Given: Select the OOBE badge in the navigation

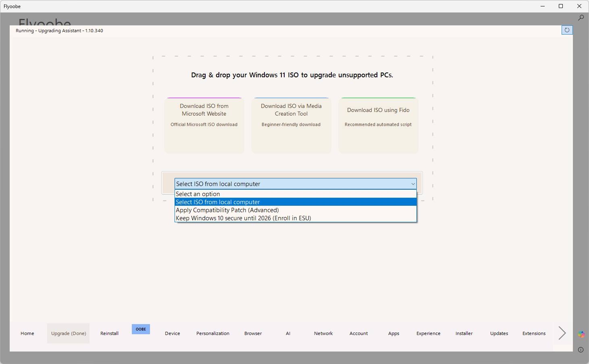Looking at the screenshot, I should tap(141, 329).
